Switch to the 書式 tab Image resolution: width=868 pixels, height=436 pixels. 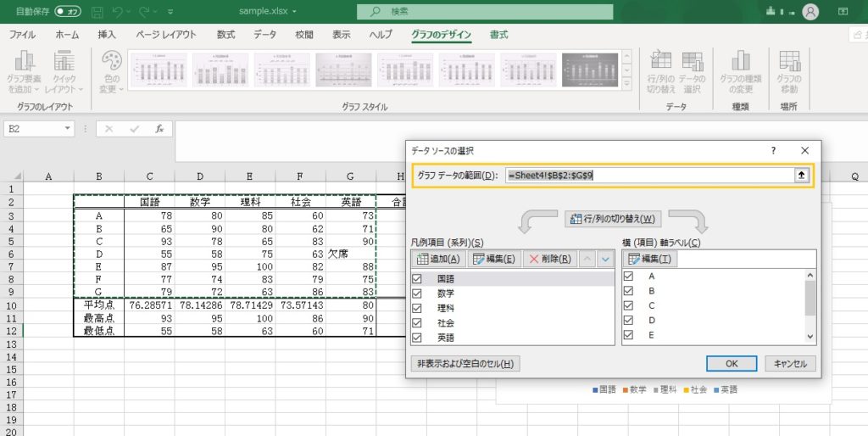499,35
